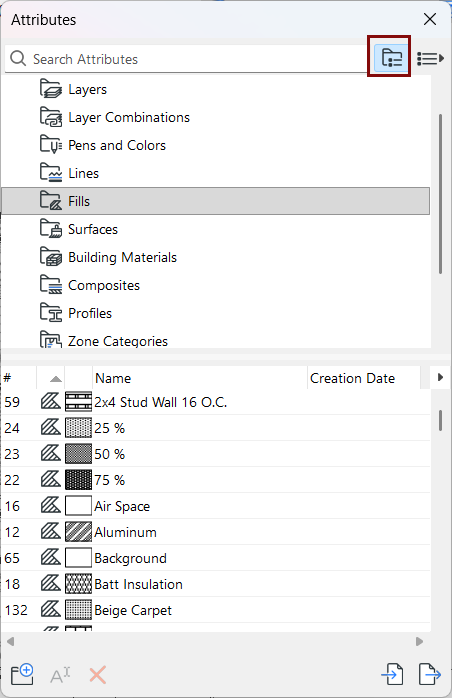Select the Aluminum fill swatch
Image resolution: width=452 pixels, height=698 pixels.
78,532
